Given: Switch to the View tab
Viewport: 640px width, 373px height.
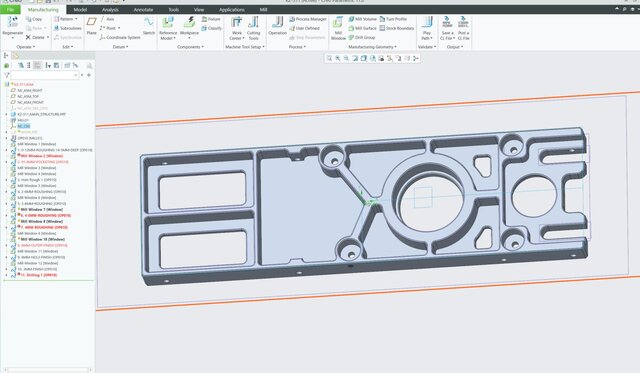Looking at the screenshot, I should [199, 9].
